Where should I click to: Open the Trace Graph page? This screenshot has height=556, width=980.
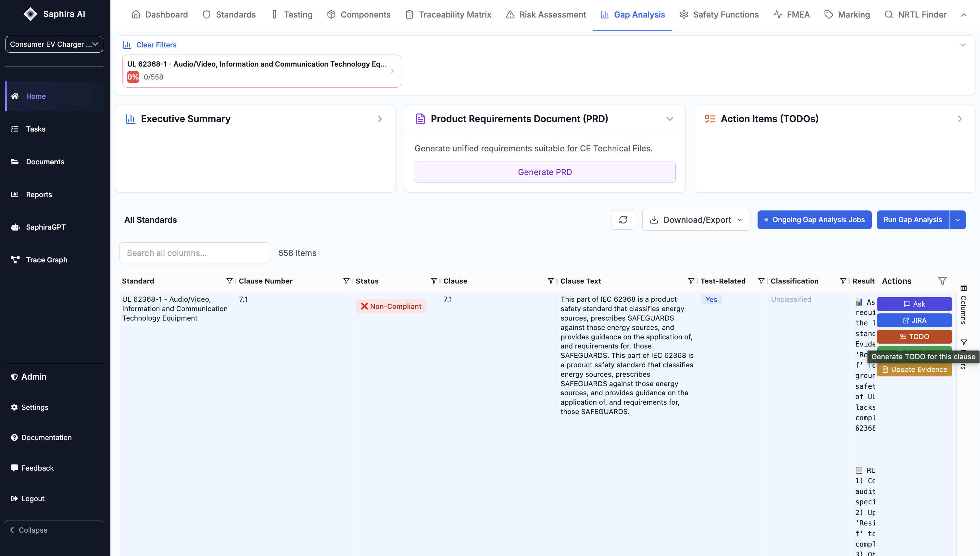click(46, 260)
